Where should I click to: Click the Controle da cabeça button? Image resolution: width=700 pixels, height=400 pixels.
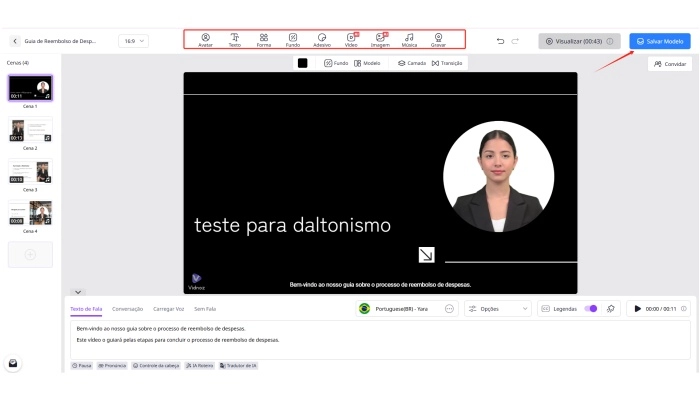156,366
